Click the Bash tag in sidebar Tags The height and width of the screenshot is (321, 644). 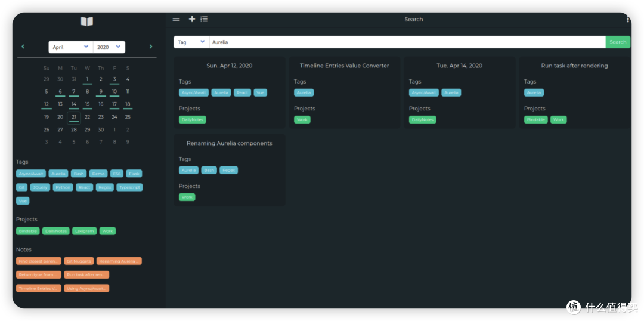[x=79, y=174]
